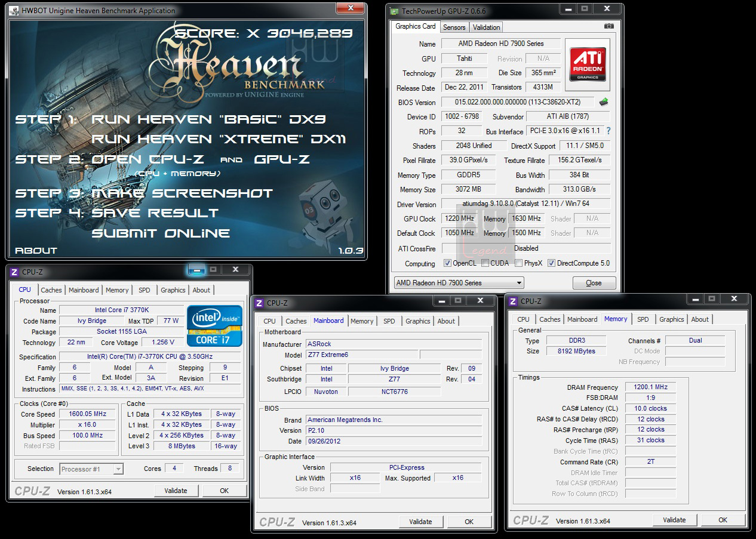Click Validate in the CPU-Z CPU window

(x=176, y=491)
